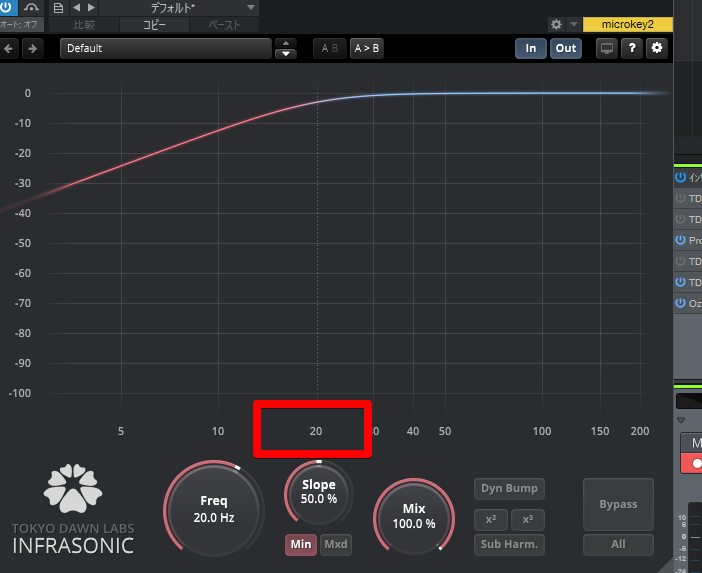This screenshot has height=573, width=702.
Task: Select the Min phase mode
Action: pos(301,545)
